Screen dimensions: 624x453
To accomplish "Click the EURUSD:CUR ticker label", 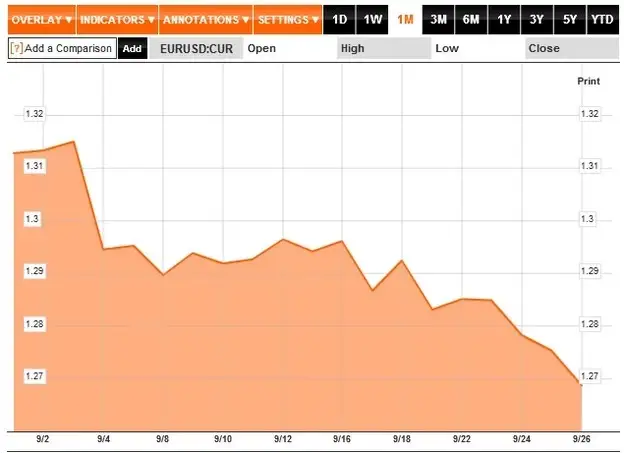I will (x=196, y=49).
